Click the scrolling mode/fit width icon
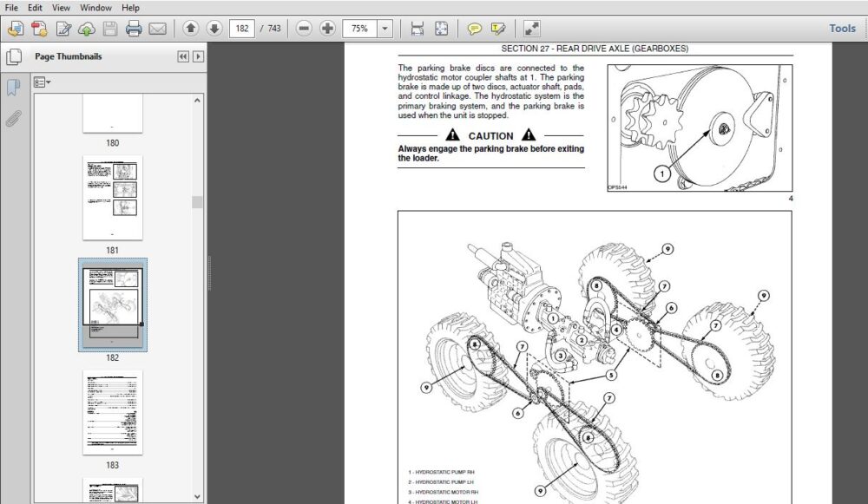 click(x=417, y=29)
